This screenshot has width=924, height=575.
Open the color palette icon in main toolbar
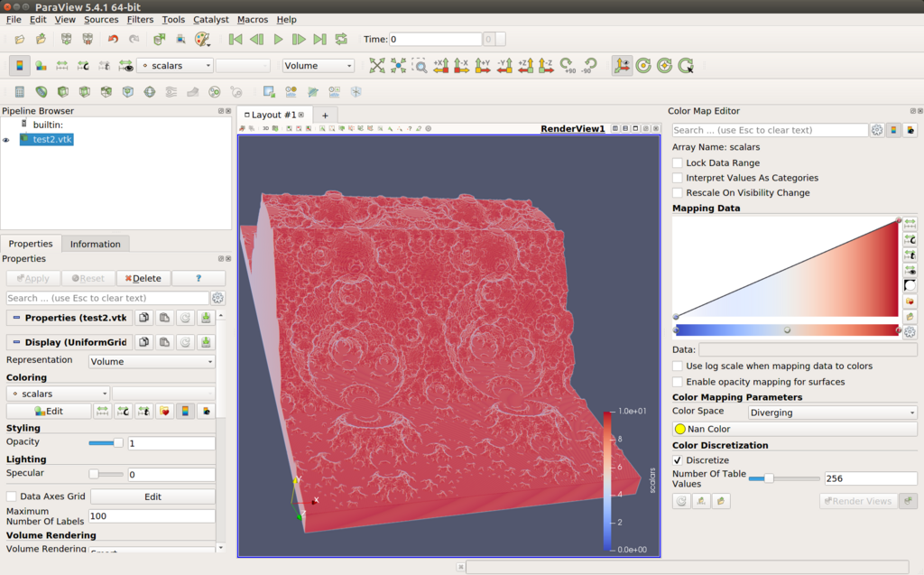pyautogui.click(x=202, y=40)
